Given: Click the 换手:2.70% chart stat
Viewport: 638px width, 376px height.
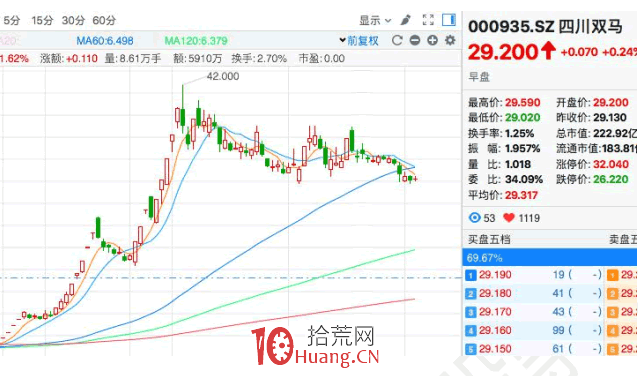Looking at the screenshot, I should pyautogui.click(x=259, y=59).
